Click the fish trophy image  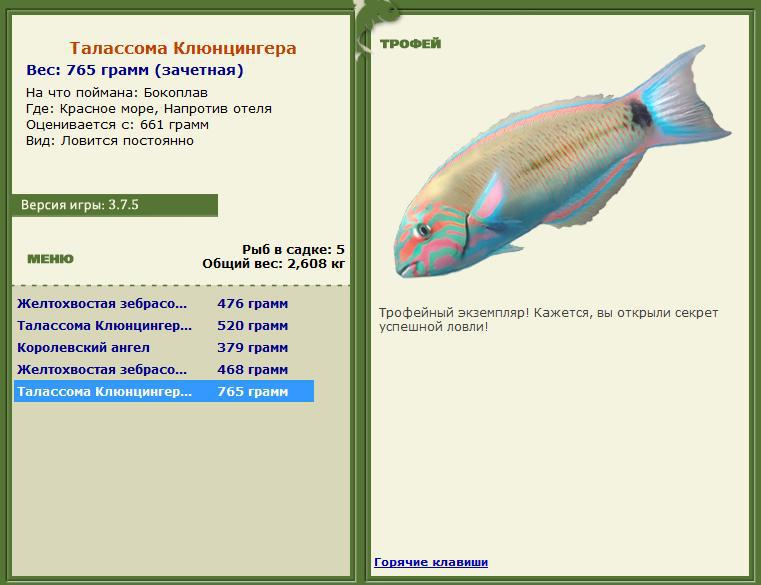coord(562,162)
